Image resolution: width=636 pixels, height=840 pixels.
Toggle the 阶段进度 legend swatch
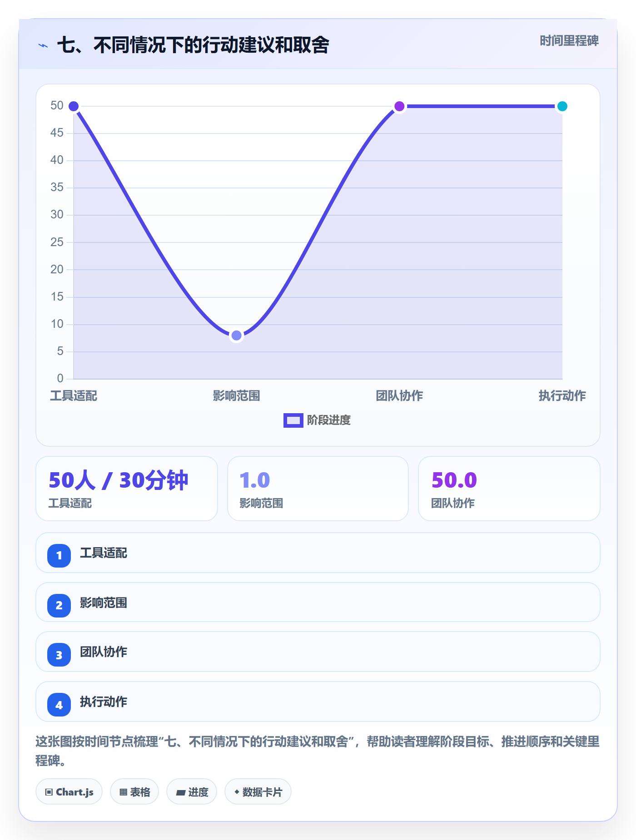click(293, 420)
